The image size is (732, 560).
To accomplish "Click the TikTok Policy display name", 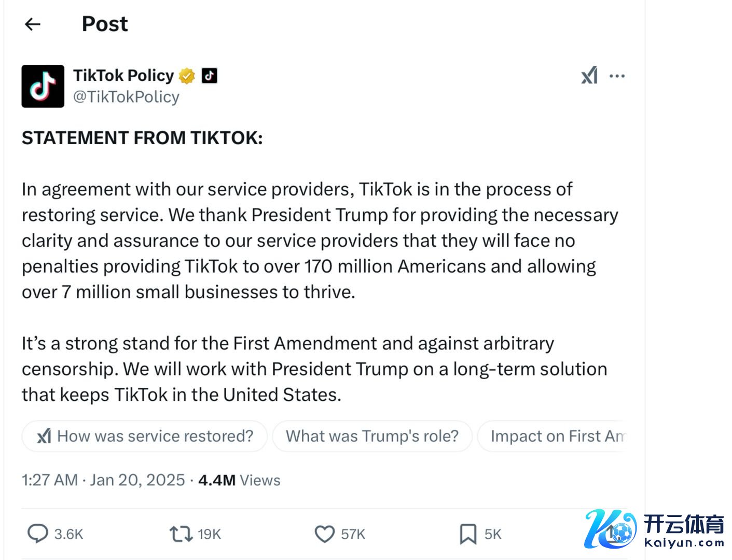I will pyautogui.click(x=123, y=76).
